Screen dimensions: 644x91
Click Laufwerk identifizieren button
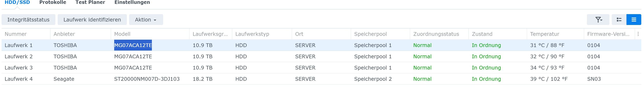pyautogui.click(x=92, y=20)
